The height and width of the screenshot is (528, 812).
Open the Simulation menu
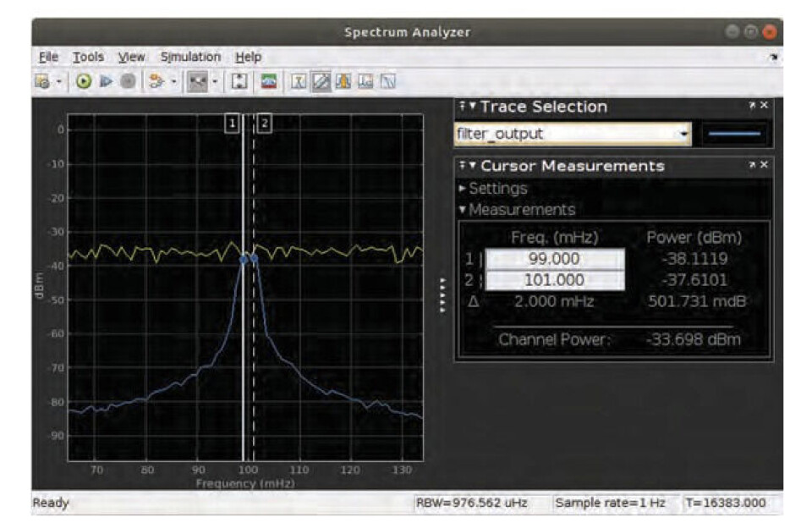coord(190,57)
